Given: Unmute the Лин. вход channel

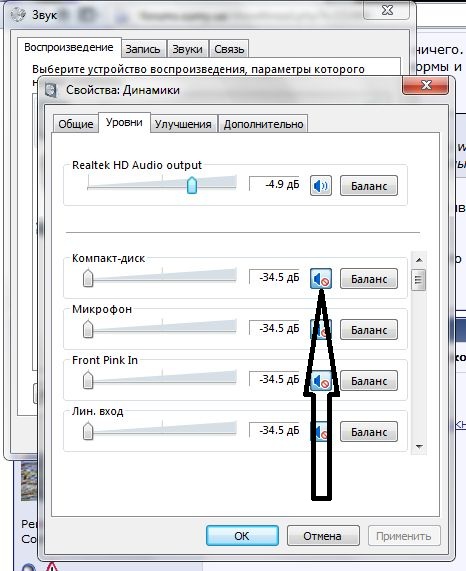Looking at the screenshot, I should click(321, 432).
